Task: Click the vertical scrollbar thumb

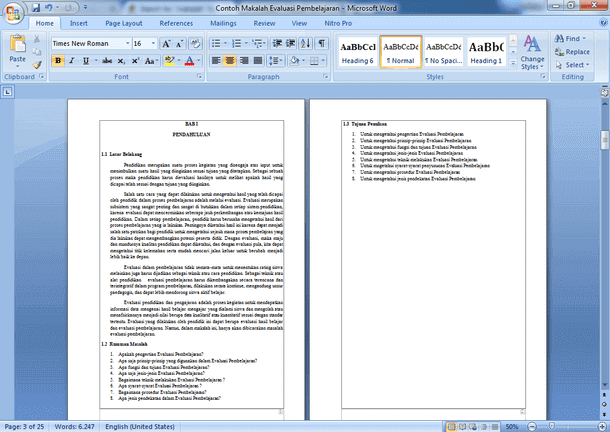Action: point(605,140)
